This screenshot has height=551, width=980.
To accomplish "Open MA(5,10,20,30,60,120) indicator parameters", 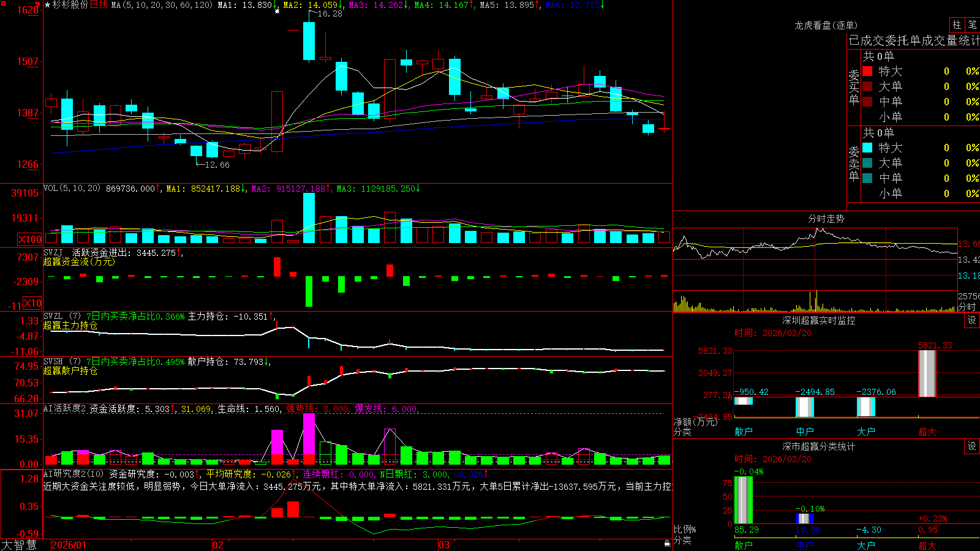I will [162, 5].
